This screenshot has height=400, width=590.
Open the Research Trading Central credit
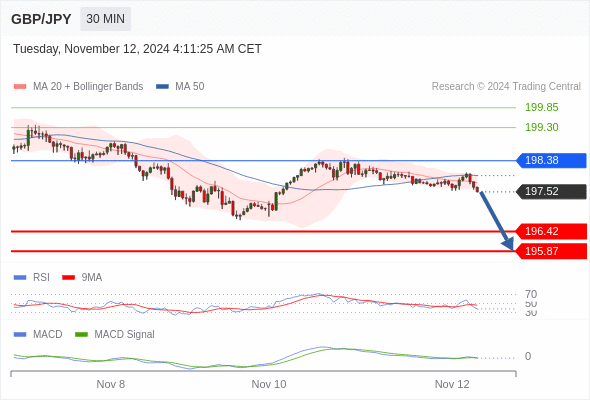click(506, 87)
